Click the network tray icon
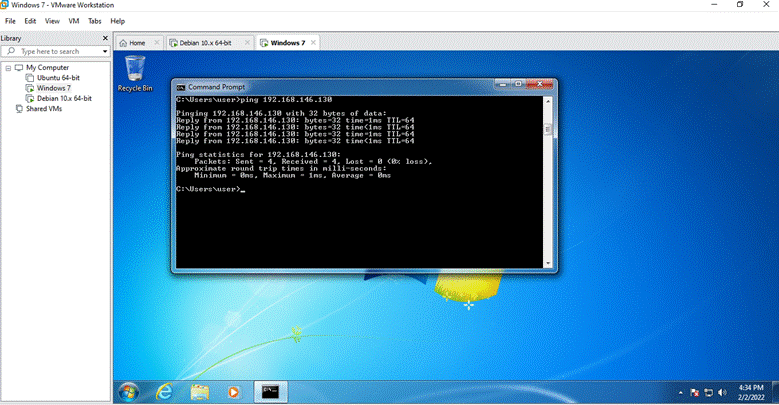Image resolution: width=779 pixels, height=405 pixels. (708, 393)
